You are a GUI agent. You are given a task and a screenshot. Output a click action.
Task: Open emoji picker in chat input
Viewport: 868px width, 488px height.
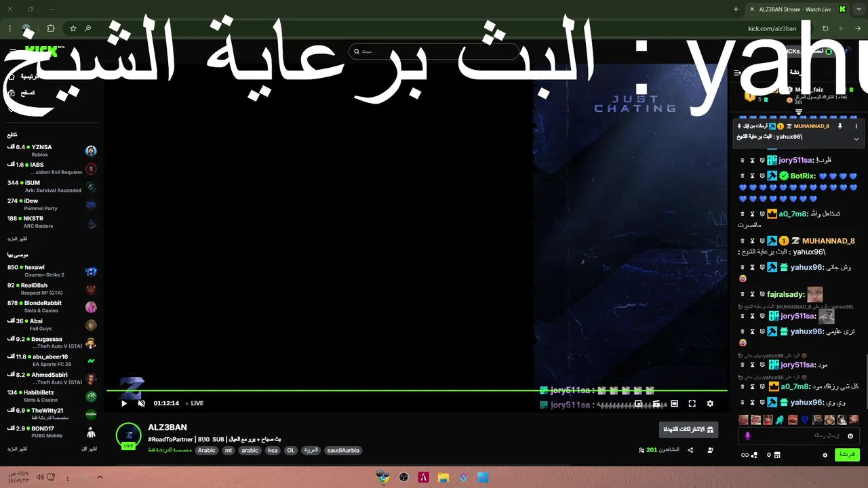(850, 436)
